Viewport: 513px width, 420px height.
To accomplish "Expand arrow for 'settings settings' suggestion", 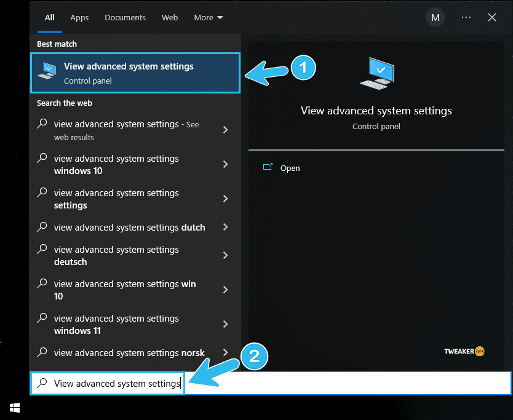I will 225,199.
